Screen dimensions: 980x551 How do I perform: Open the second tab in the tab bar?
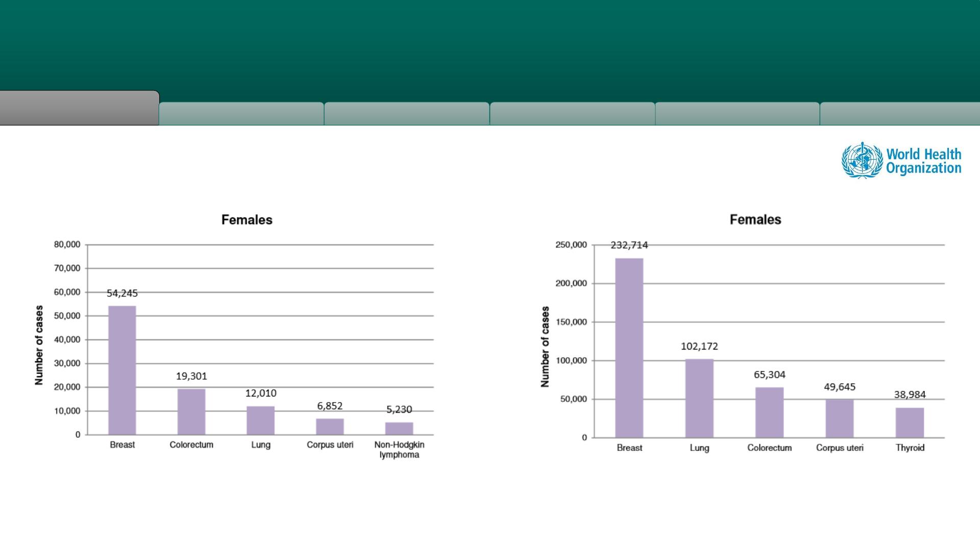click(241, 114)
